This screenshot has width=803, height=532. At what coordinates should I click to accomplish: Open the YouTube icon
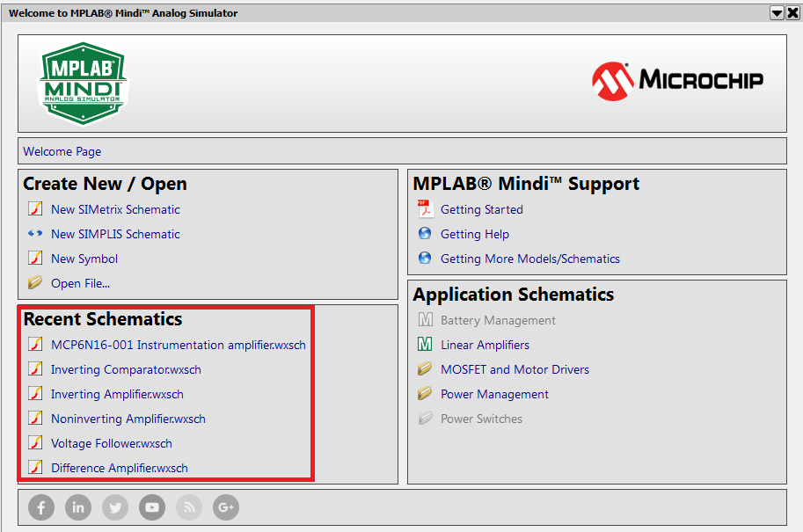(152, 507)
